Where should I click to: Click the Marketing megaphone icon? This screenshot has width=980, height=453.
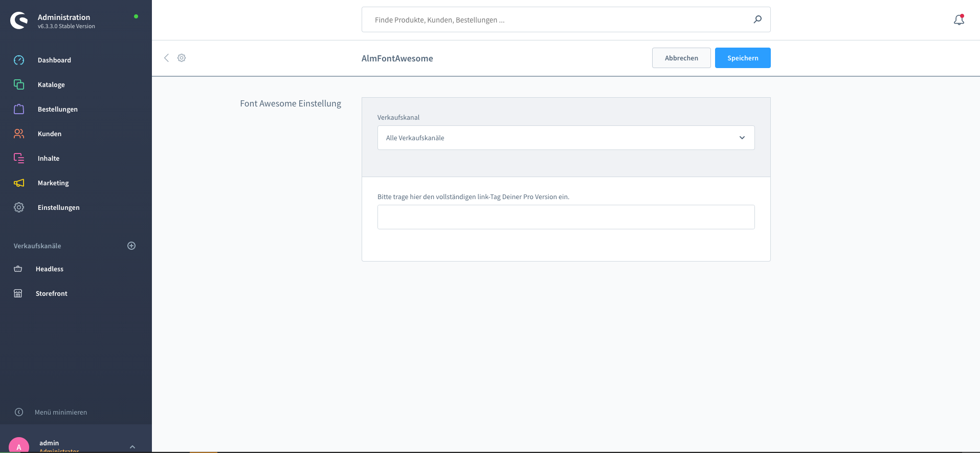tap(19, 183)
